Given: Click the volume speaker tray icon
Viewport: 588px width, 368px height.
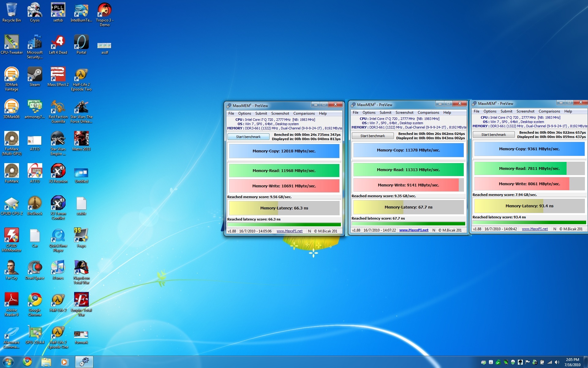Looking at the screenshot, I should (x=557, y=362).
